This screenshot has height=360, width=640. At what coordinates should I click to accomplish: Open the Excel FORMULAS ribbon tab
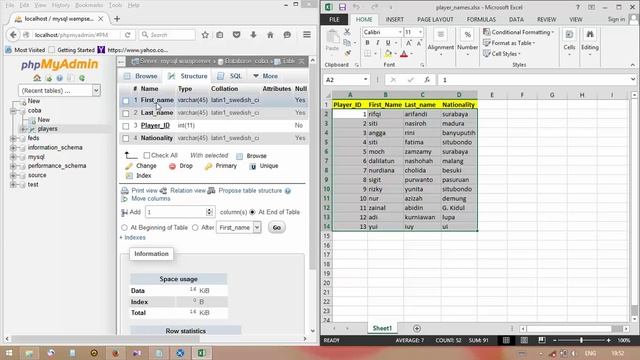pyautogui.click(x=481, y=20)
